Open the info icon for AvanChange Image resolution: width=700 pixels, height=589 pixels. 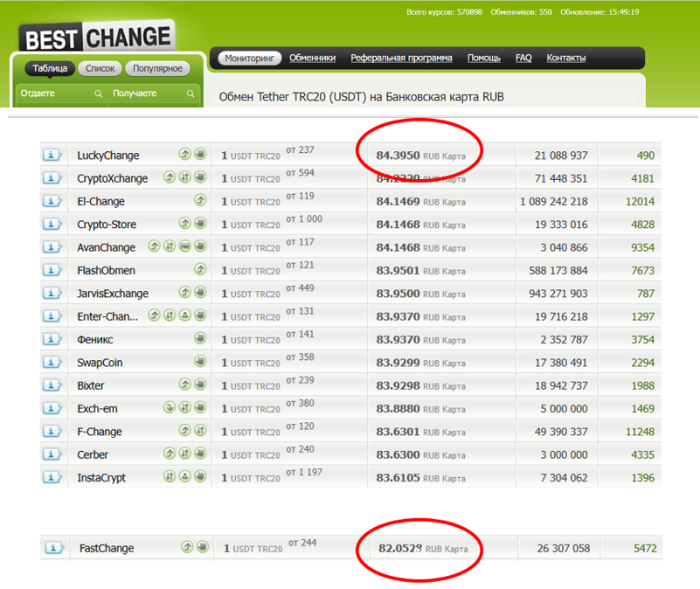pyautogui.click(x=52, y=247)
